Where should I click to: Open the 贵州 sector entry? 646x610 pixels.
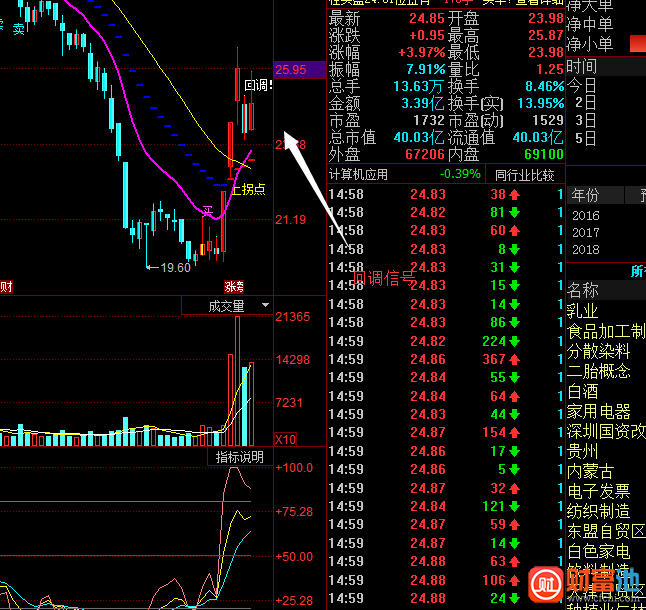point(583,451)
